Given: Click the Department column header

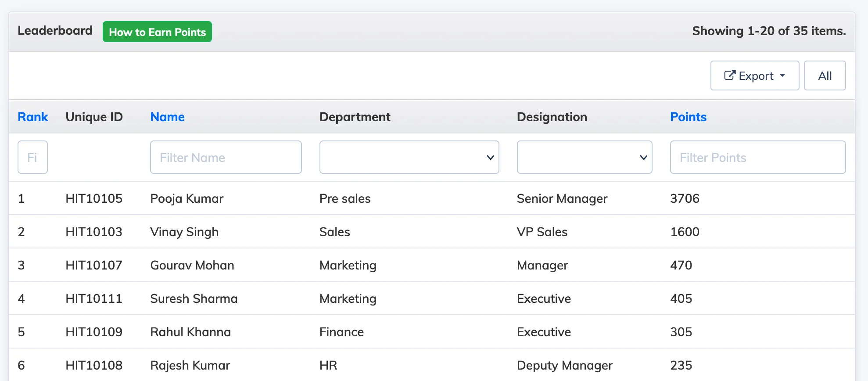Looking at the screenshot, I should click(x=355, y=117).
